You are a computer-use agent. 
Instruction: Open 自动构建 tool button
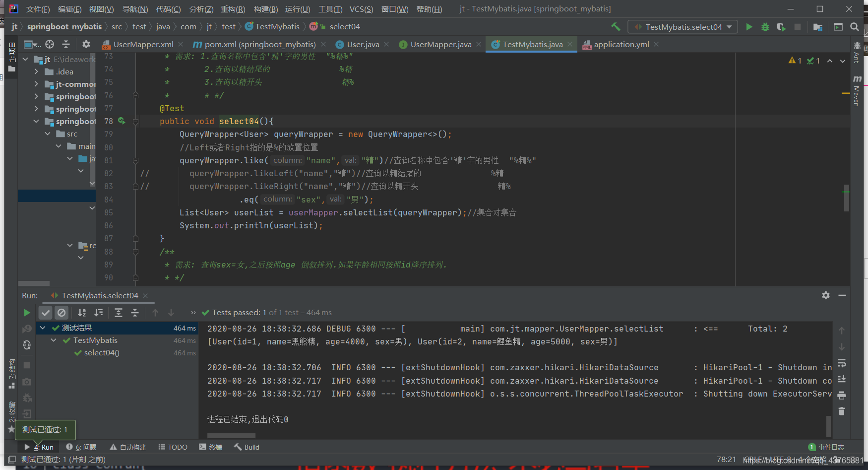coord(128,447)
